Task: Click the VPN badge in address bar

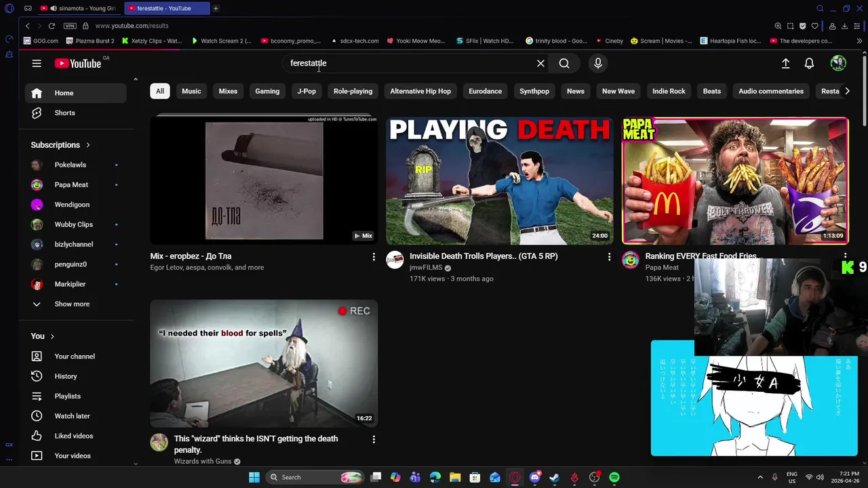Action: (x=70, y=26)
